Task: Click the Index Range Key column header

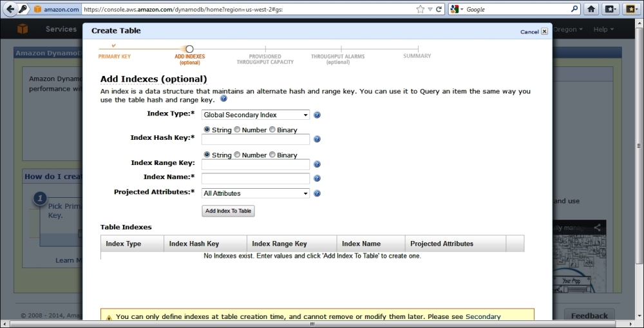Action: click(292, 244)
